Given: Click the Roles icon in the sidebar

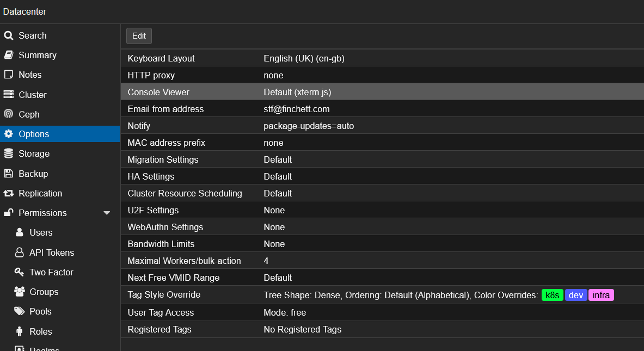Looking at the screenshot, I should click(x=19, y=331).
